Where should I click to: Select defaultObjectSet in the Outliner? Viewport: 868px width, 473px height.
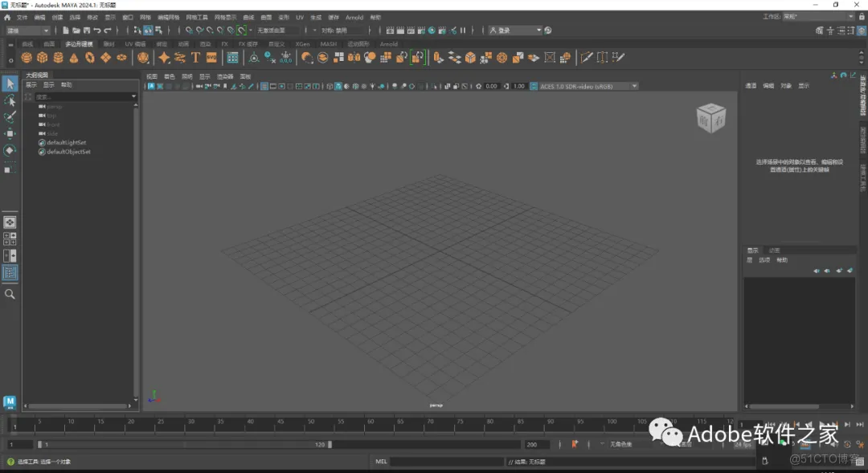coord(68,152)
